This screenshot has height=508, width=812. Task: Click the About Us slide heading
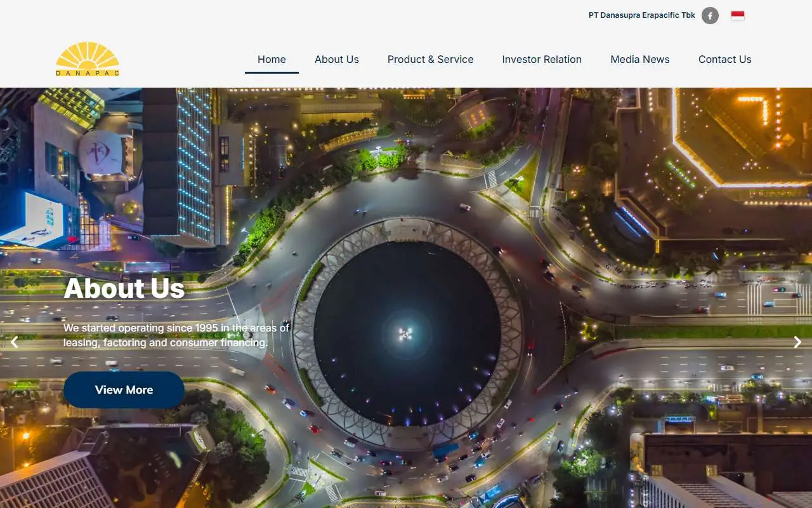[124, 288]
